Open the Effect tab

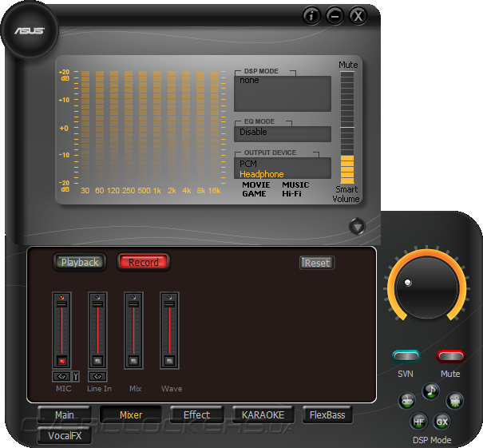click(196, 414)
